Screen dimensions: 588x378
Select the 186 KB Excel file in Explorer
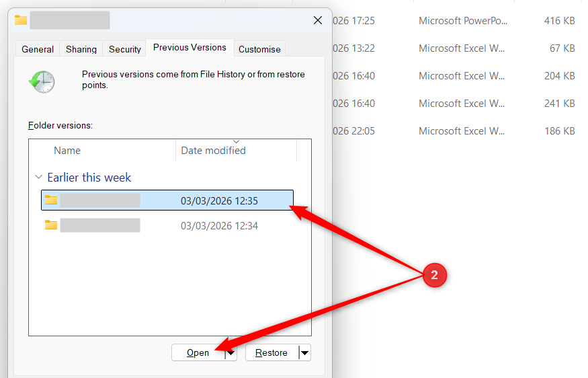(x=460, y=131)
